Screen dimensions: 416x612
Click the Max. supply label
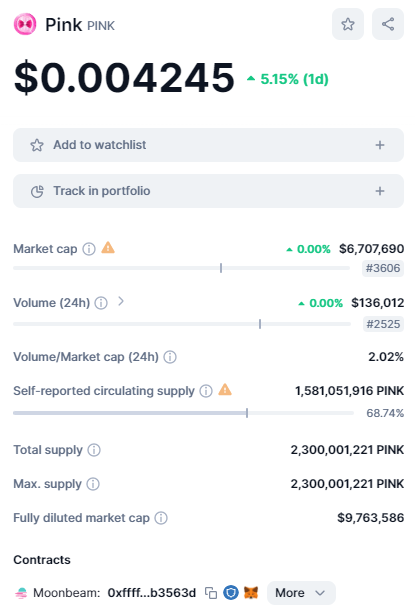tap(48, 484)
